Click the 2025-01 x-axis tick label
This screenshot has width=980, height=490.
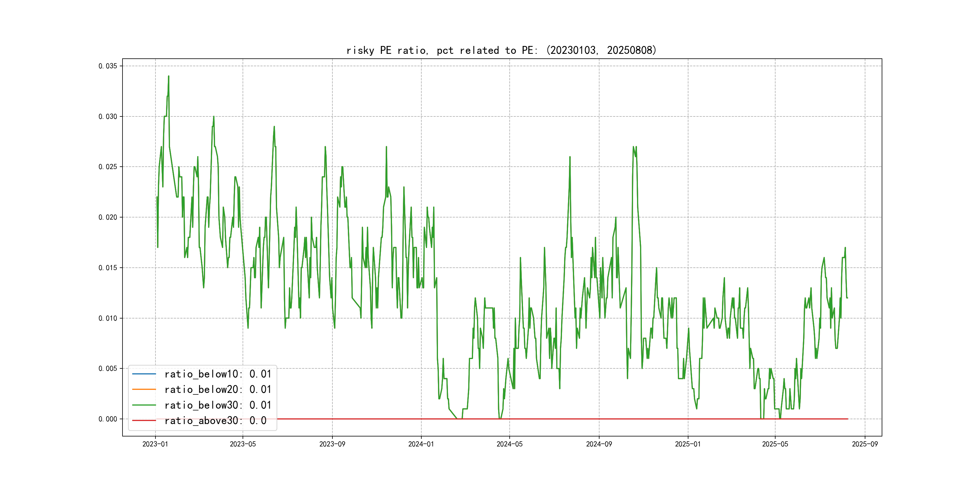coord(688,444)
